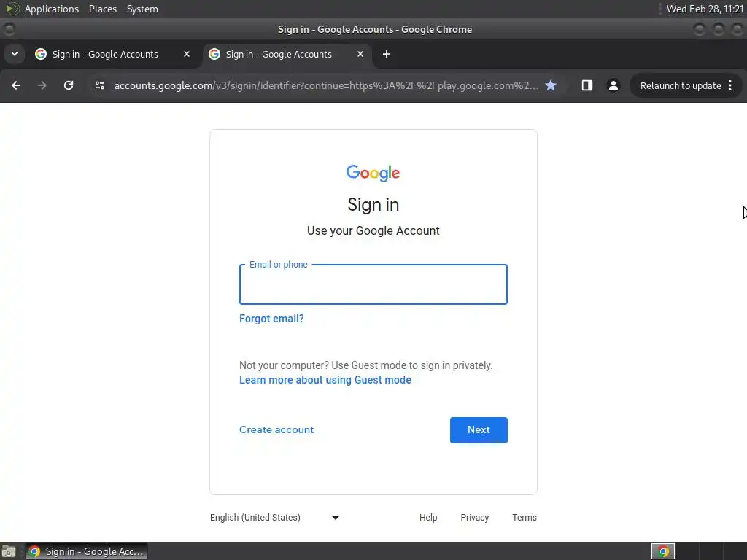
Task: Click the Next button
Action: [479, 430]
